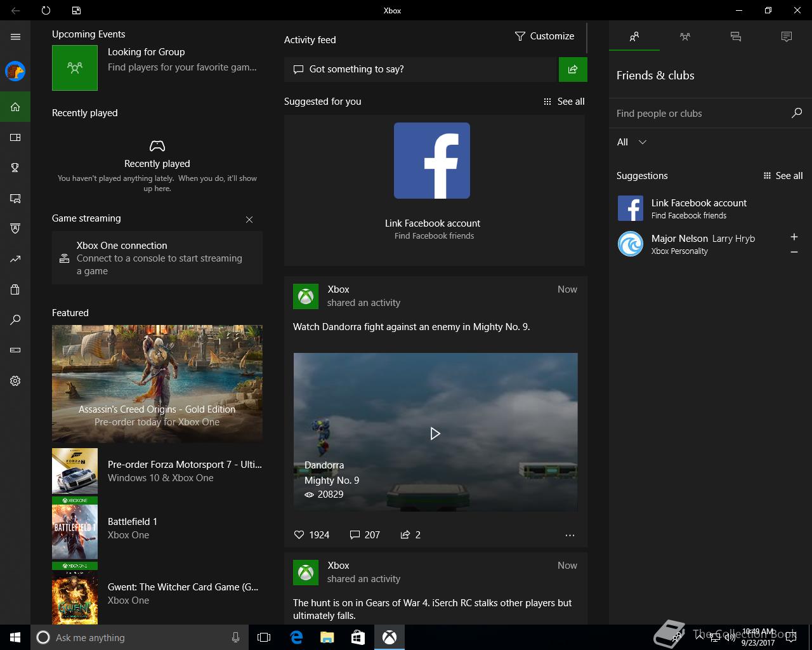
Task: Launch Microsoft Edge from the taskbar
Action: click(296, 637)
